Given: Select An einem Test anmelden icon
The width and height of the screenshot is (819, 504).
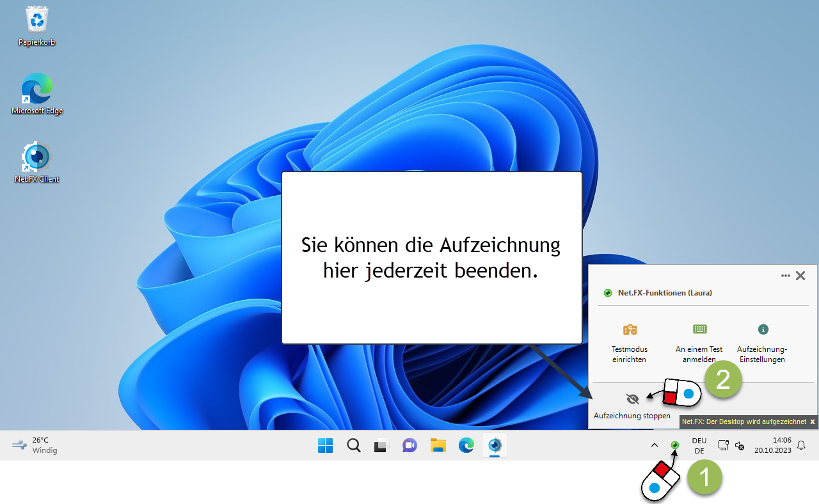Looking at the screenshot, I should (699, 329).
